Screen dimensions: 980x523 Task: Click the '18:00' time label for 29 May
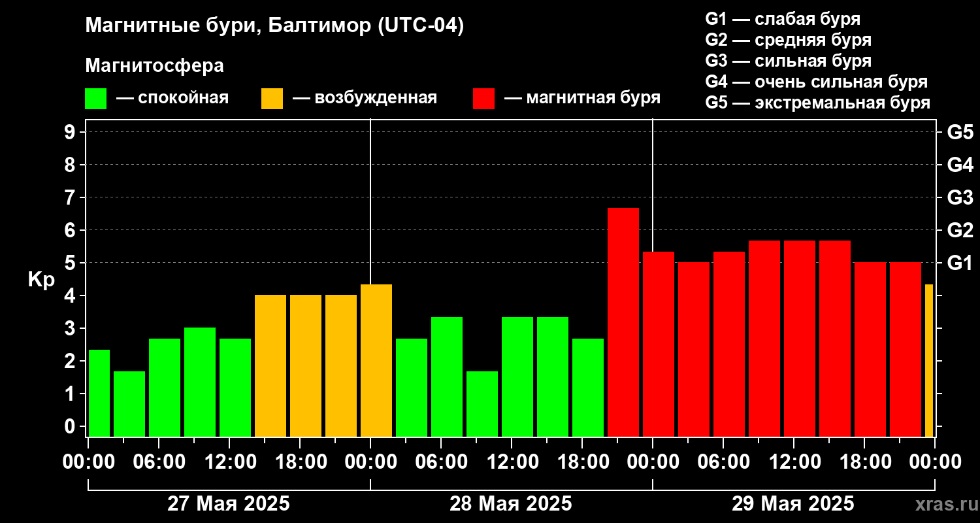864,462
